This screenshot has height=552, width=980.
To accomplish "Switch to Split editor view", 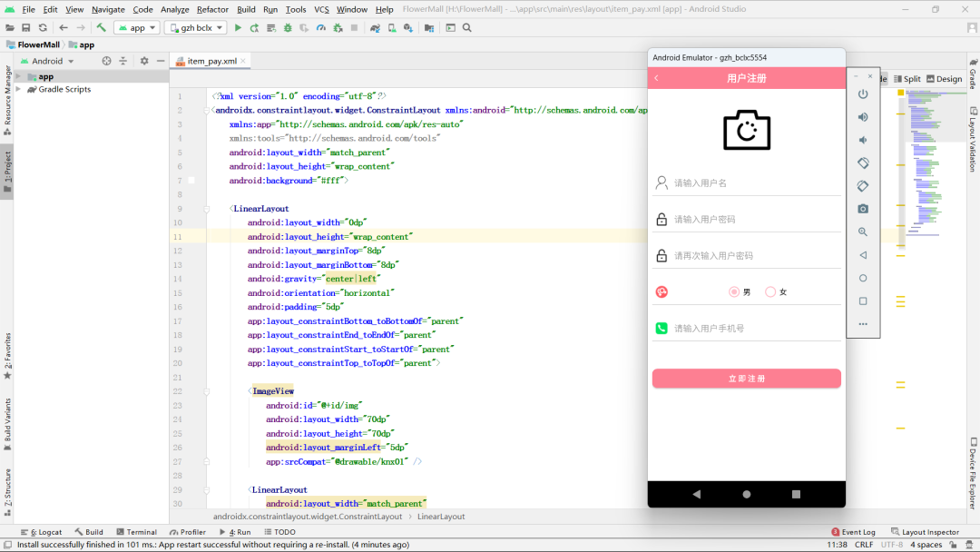I will click(906, 79).
